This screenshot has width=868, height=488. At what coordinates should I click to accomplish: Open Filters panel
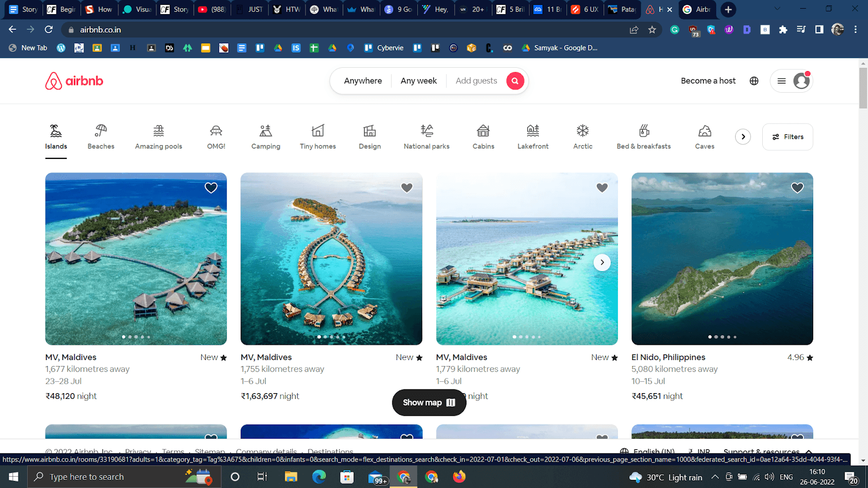[x=787, y=137]
